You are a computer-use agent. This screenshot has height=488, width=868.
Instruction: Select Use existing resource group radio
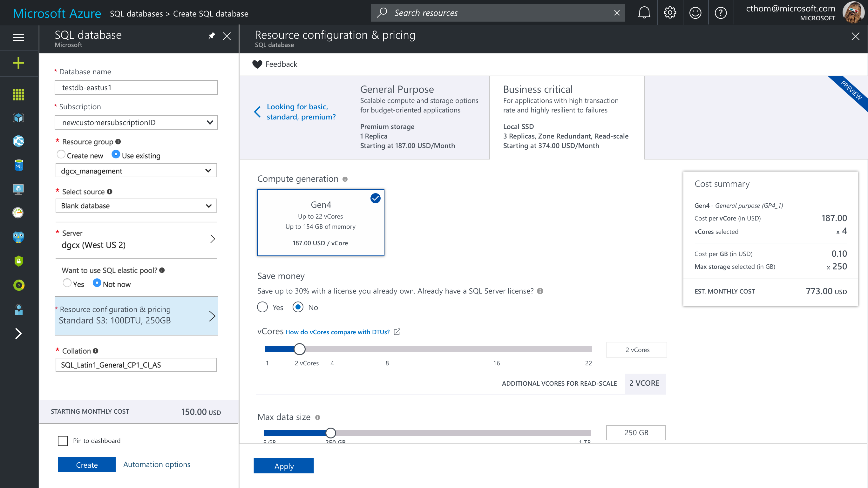[116, 154]
